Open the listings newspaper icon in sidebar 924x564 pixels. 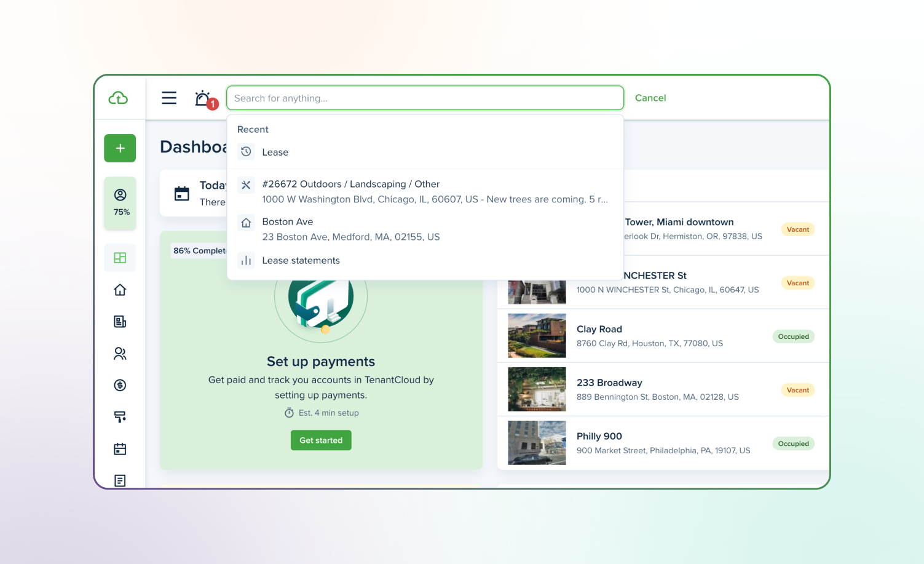click(x=120, y=322)
